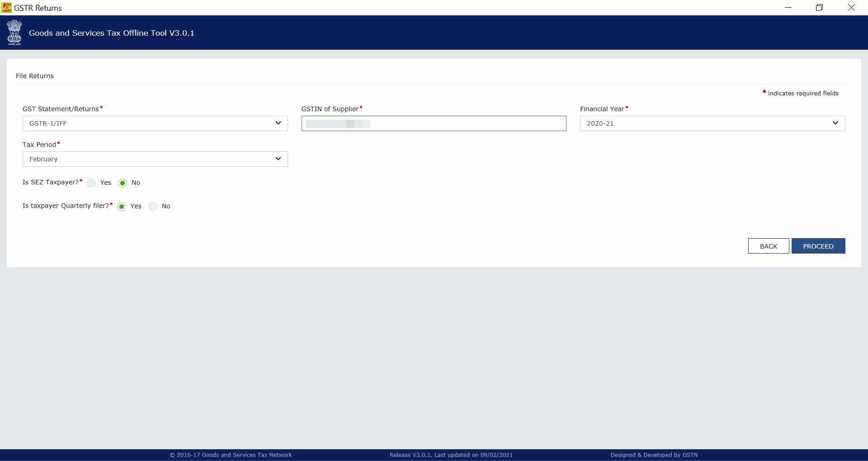Viewport: 868px width, 461px height.
Task: Click the BACK button
Action: [x=769, y=246]
